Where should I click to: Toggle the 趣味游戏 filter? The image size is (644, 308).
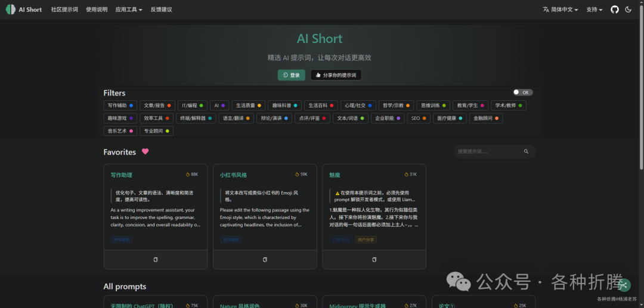click(x=120, y=118)
